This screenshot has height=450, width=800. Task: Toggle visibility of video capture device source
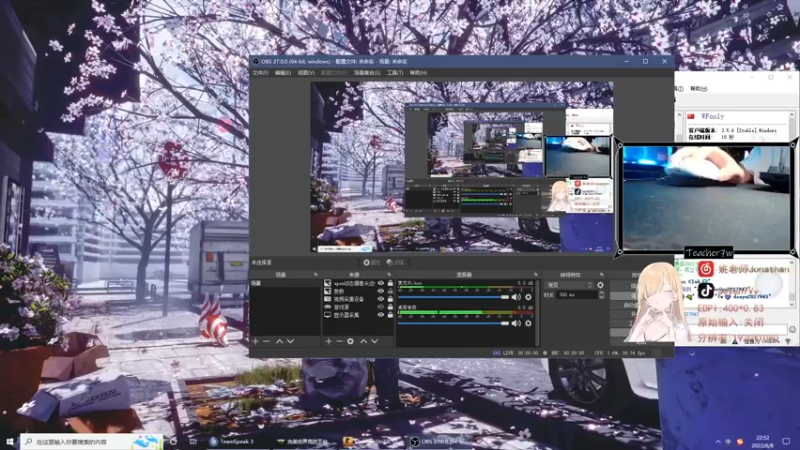[381, 299]
